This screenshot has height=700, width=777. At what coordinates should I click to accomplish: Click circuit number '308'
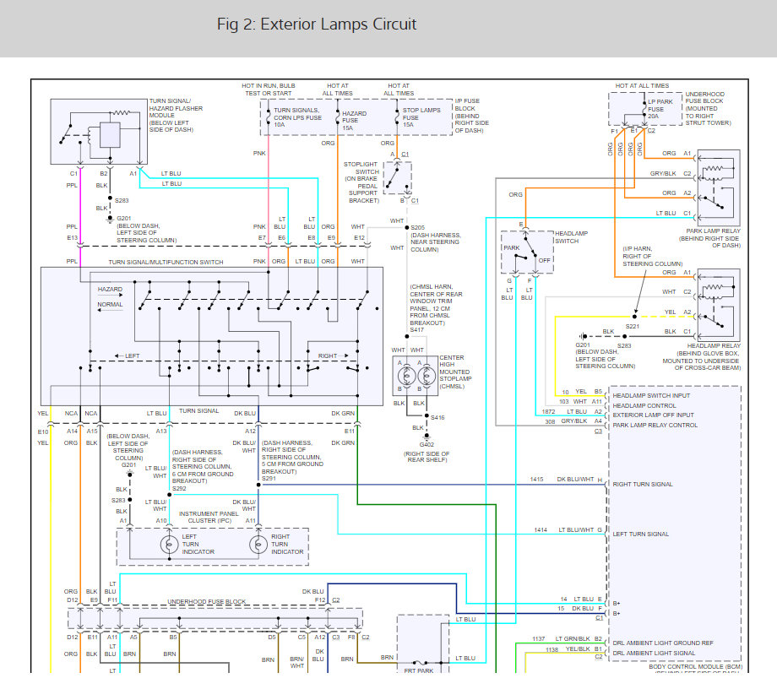550,421
